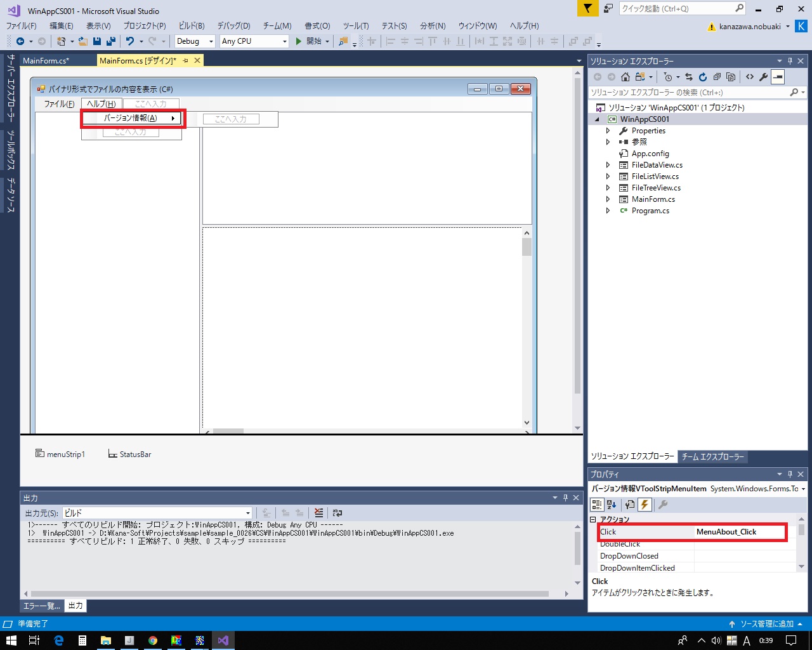
Task: Click the View Code icon in Solution Explorer
Action: [x=750, y=77]
